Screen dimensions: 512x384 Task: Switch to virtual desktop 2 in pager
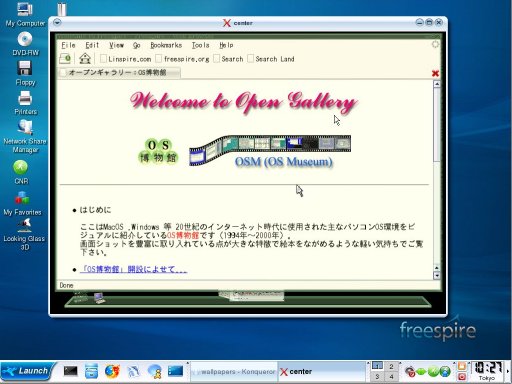(391, 367)
